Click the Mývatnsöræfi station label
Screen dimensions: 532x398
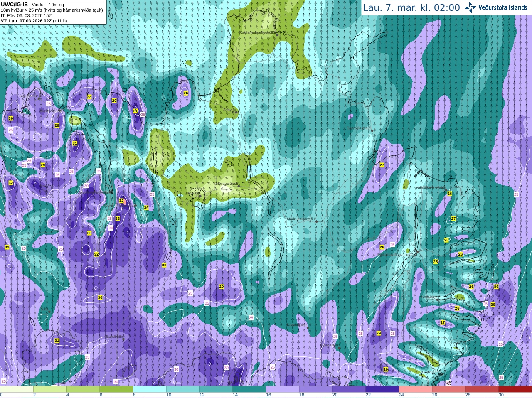click(x=227, y=184)
